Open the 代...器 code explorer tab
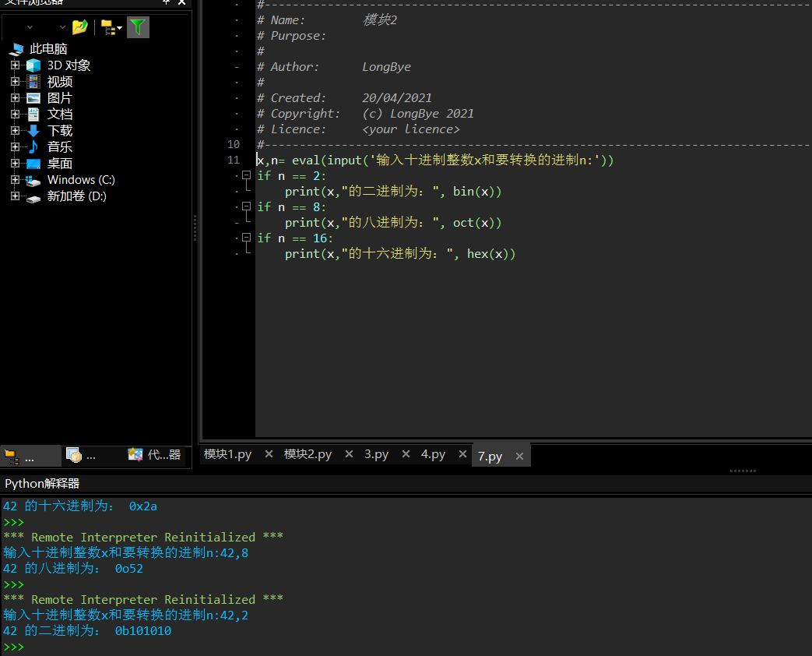Screen dimensions: 812x656 tap(154, 455)
